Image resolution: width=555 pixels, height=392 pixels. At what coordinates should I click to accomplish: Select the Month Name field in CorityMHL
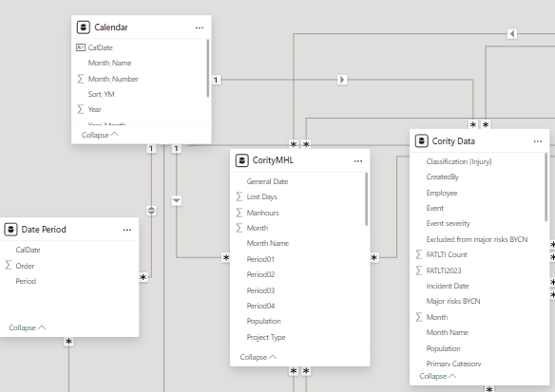268,243
